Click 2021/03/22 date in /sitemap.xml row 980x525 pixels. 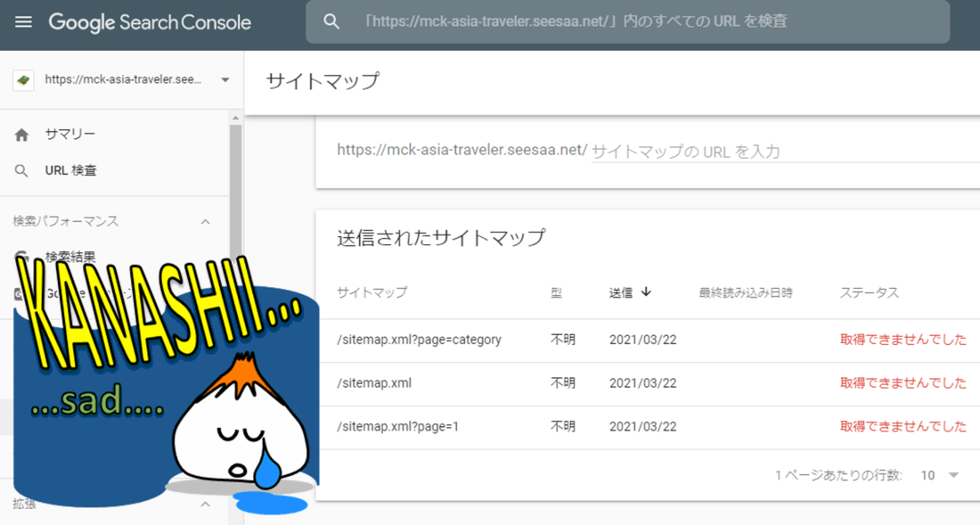coord(643,383)
